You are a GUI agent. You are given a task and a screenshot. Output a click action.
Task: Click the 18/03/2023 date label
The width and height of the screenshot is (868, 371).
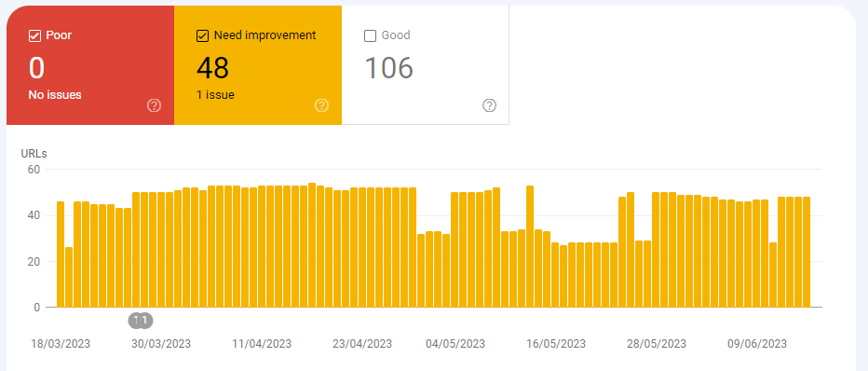pos(61,344)
